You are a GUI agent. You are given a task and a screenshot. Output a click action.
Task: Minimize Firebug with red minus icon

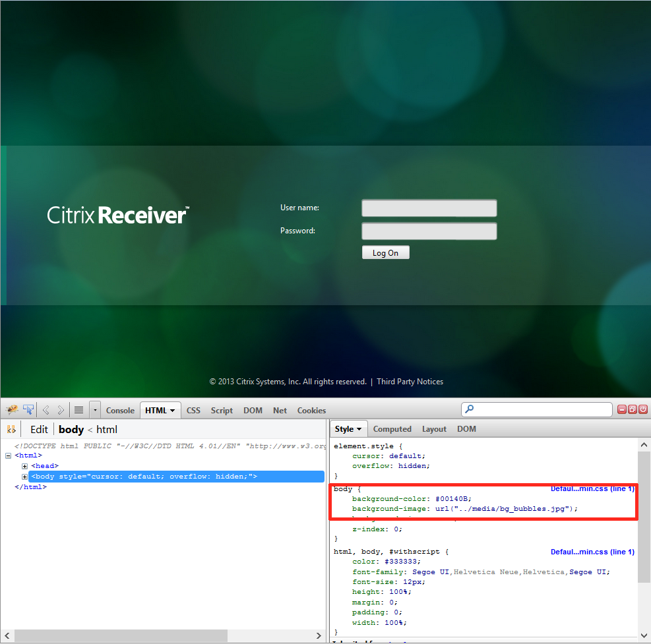[x=621, y=410]
